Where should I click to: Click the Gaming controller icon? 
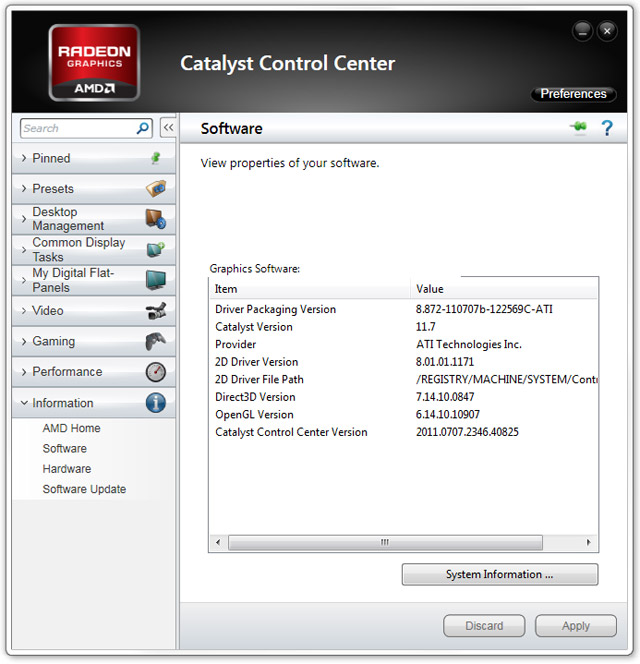coord(155,341)
